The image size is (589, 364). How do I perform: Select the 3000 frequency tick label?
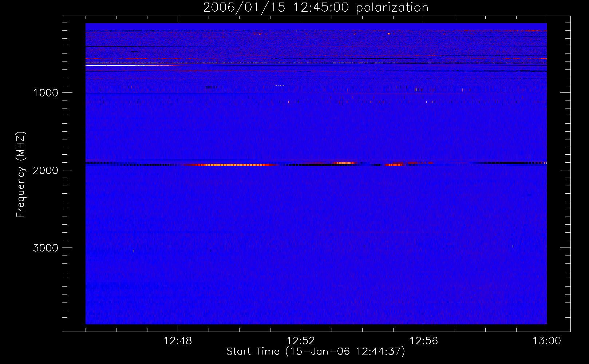click(46, 248)
